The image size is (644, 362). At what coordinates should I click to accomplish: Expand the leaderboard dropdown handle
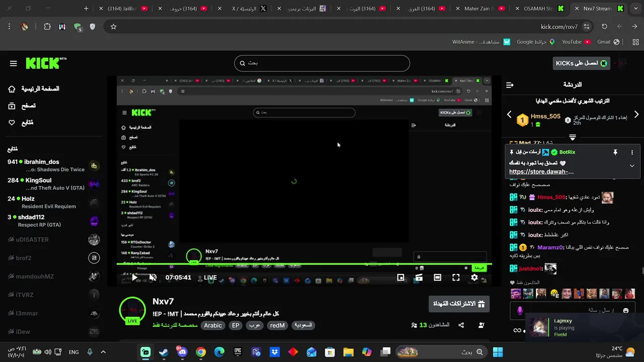pos(573,137)
